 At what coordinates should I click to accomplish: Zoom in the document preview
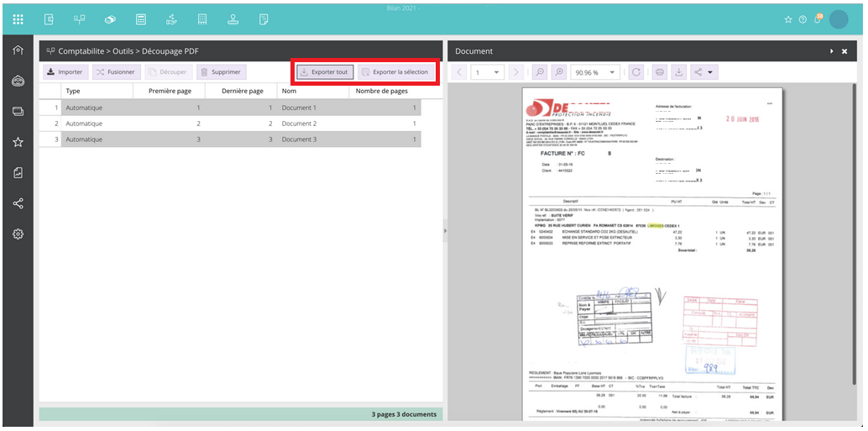pos(559,72)
